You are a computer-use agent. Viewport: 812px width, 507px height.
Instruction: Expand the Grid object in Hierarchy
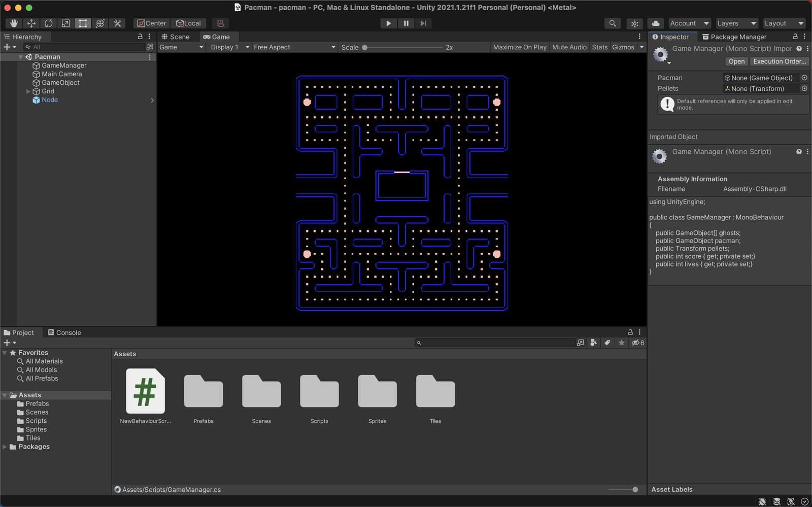pyautogui.click(x=28, y=91)
